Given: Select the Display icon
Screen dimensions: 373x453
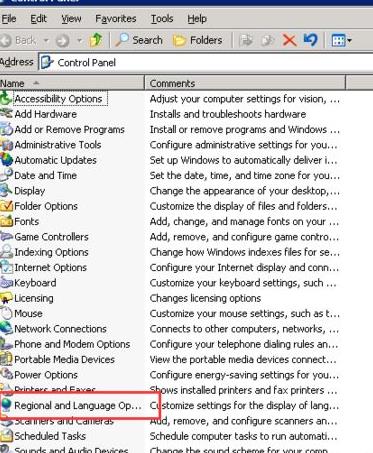Looking at the screenshot, I should click(x=6, y=191).
